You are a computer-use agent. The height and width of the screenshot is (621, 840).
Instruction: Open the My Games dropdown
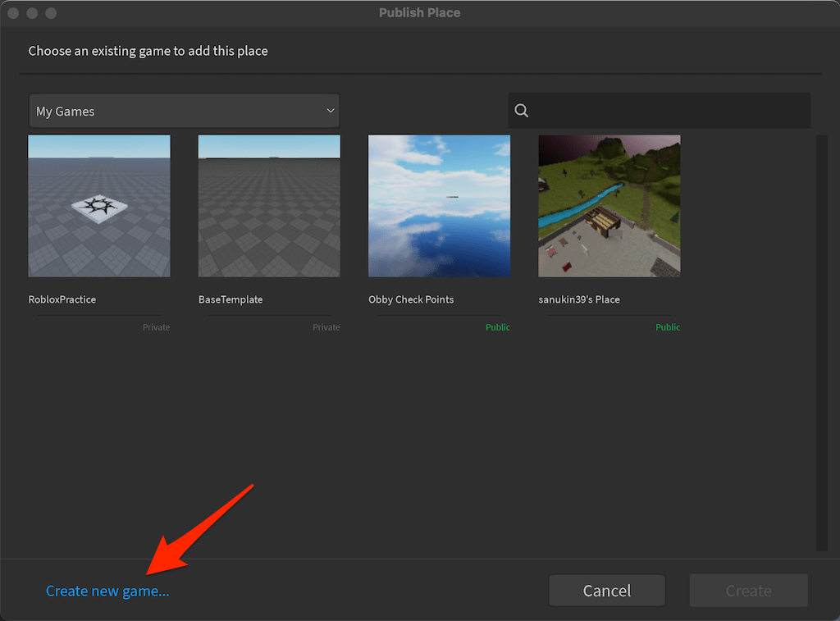(184, 111)
